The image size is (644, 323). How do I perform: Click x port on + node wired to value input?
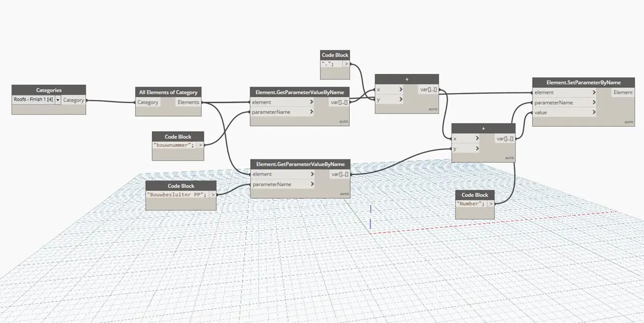click(466, 139)
